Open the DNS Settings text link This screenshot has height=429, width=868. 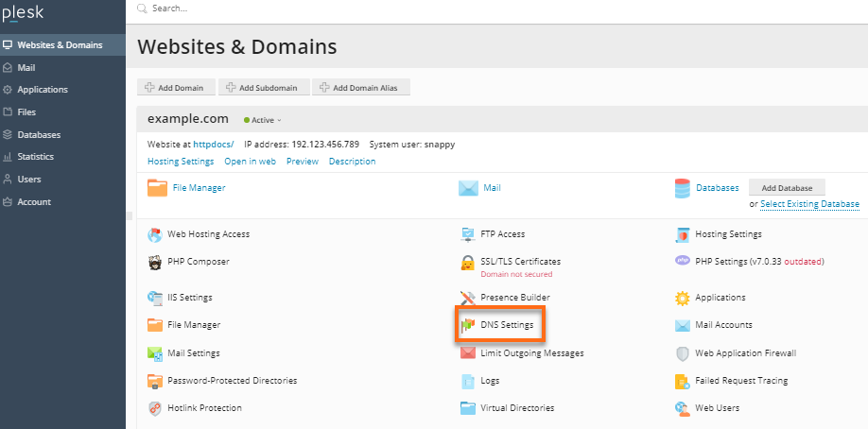[507, 325]
